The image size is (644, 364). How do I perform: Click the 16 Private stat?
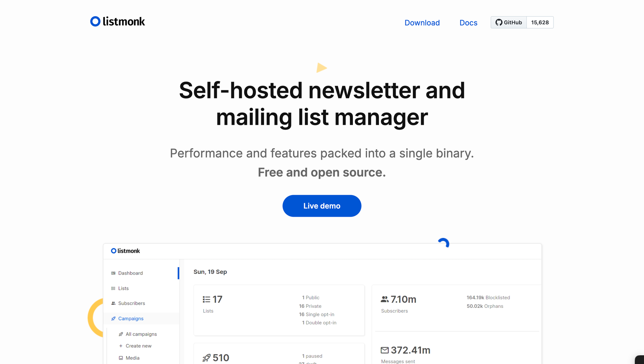(x=310, y=306)
